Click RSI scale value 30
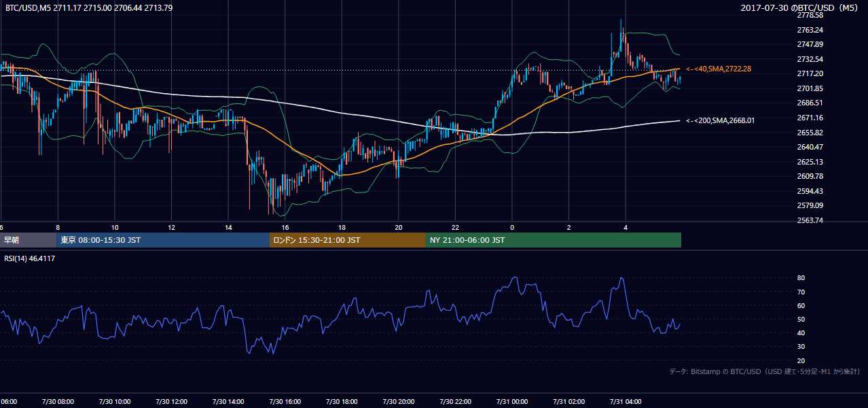Image resolution: width=868 pixels, height=408 pixels. coord(801,347)
